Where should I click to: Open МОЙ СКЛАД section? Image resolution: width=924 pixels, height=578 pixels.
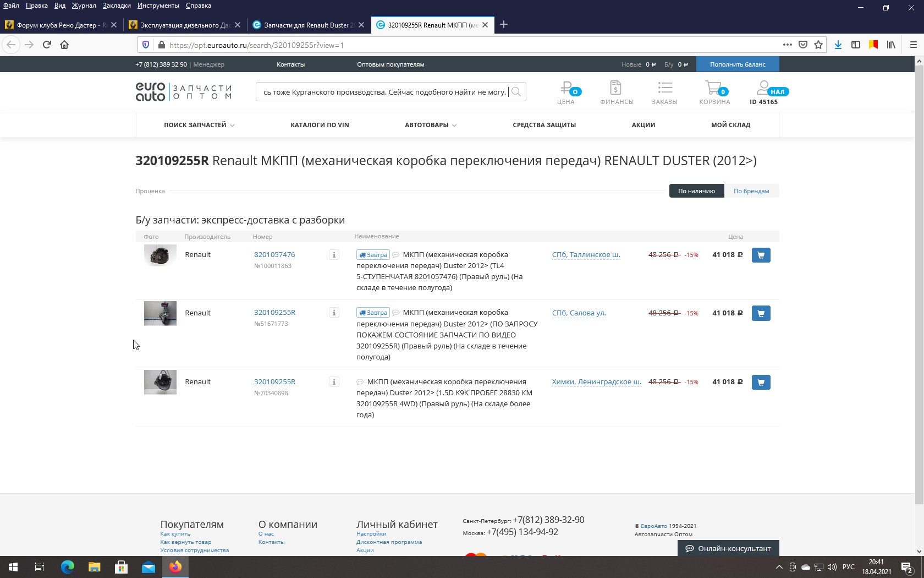(x=730, y=125)
